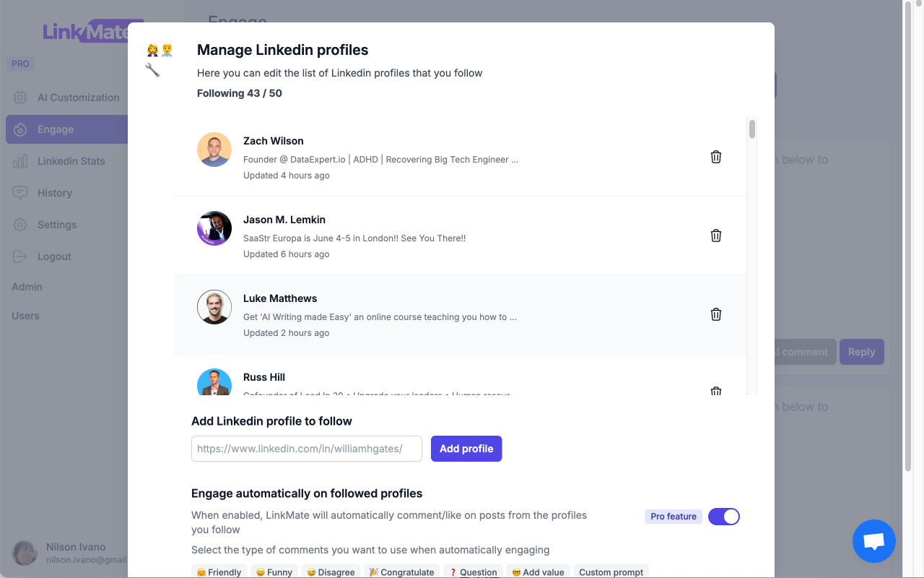The image size is (924, 578).
Task: Click the Add profile button
Action: click(x=466, y=449)
